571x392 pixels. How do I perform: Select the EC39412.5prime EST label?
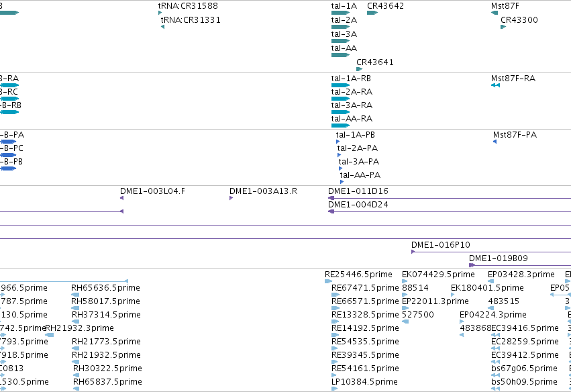525,355
